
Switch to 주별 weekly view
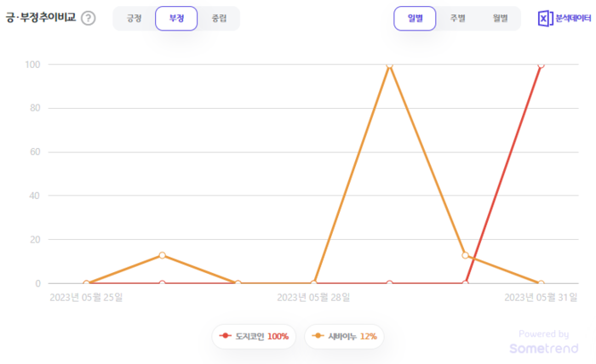pyautogui.click(x=458, y=18)
